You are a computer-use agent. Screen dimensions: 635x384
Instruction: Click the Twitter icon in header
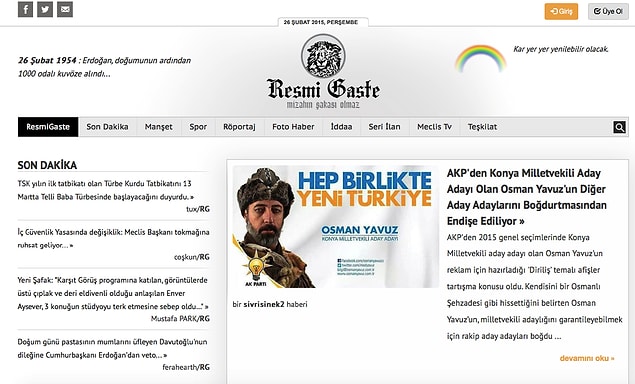(45, 9)
